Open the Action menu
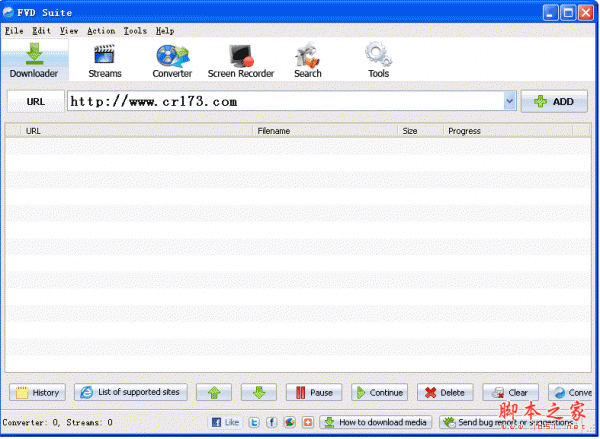Image resolution: width=600 pixels, height=439 pixels. 101,31
